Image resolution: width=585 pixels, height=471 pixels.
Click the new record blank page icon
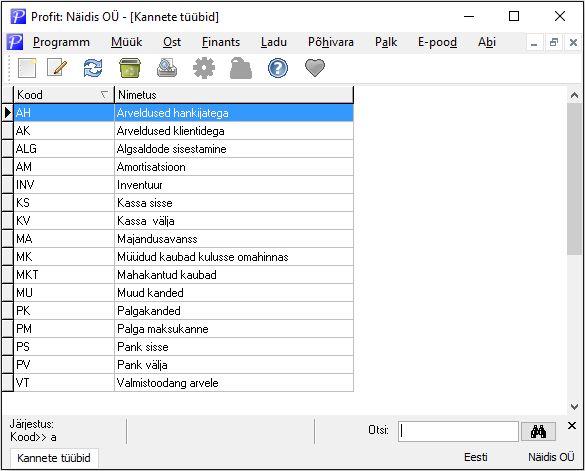pos(27,68)
